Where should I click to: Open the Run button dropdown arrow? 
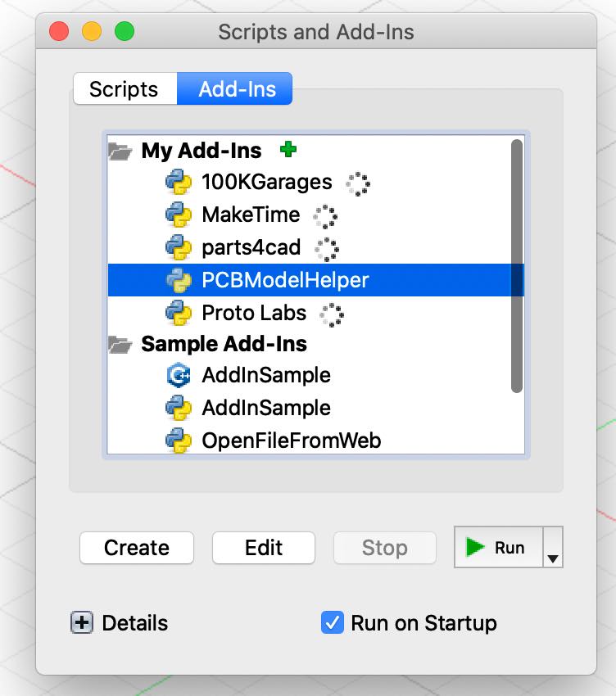pos(553,547)
